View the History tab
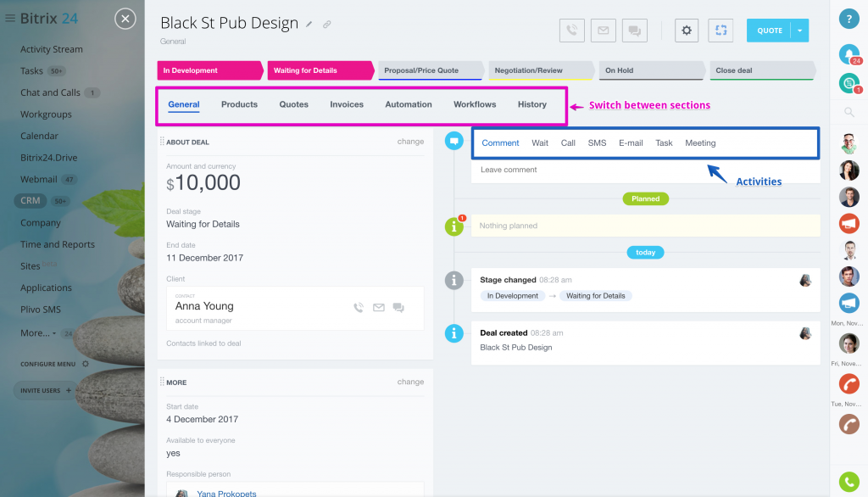The image size is (868, 497). (x=532, y=104)
